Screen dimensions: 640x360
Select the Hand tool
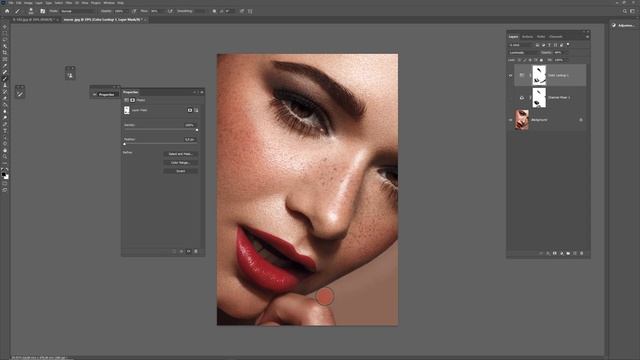(x=5, y=150)
